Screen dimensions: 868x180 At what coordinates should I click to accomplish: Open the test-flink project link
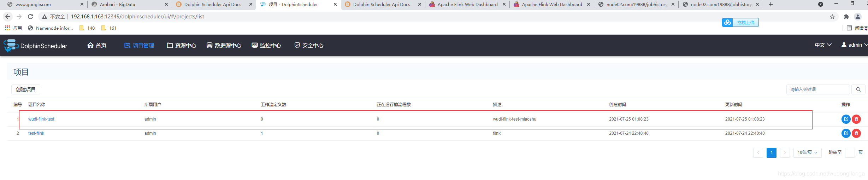[x=36, y=133]
